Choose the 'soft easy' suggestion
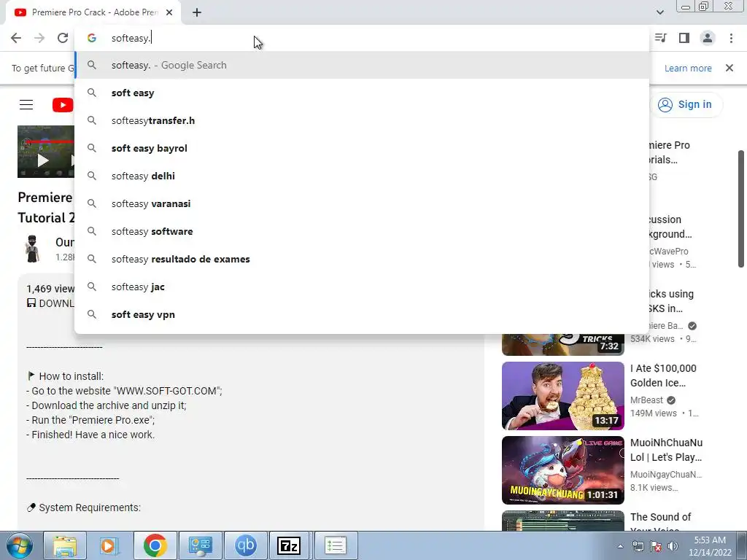The height and width of the screenshot is (560, 747). (x=362, y=93)
